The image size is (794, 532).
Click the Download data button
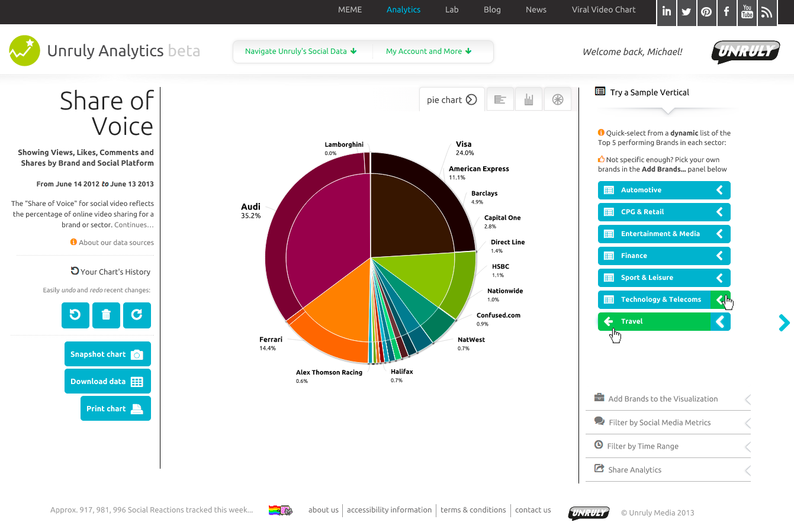click(107, 381)
